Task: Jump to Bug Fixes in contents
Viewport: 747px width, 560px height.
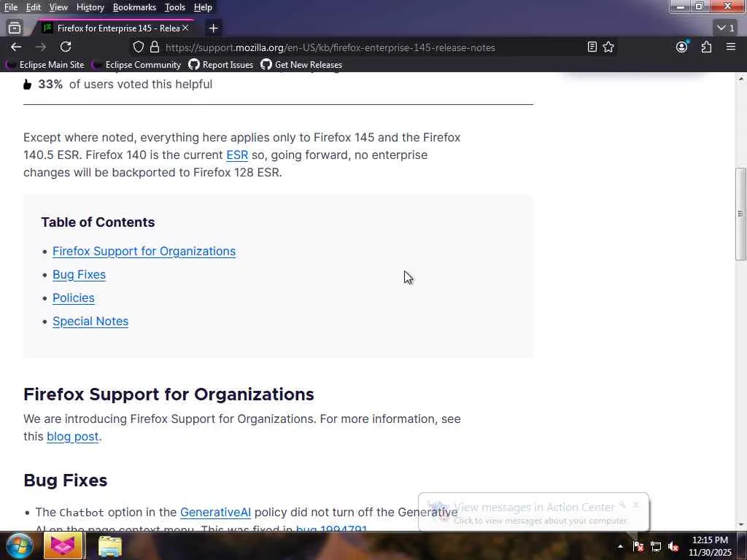Action: pyautogui.click(x=79, y=274)
